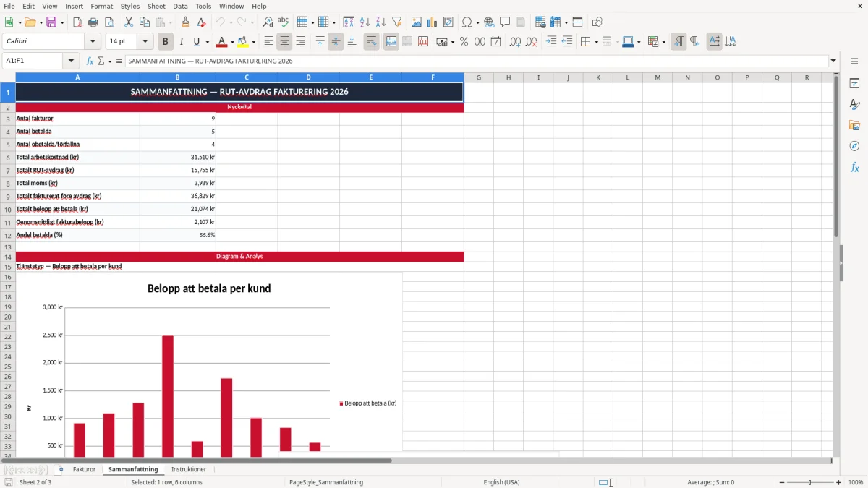
Task: Click the formula input line
Action: click(x=476, y=61)
